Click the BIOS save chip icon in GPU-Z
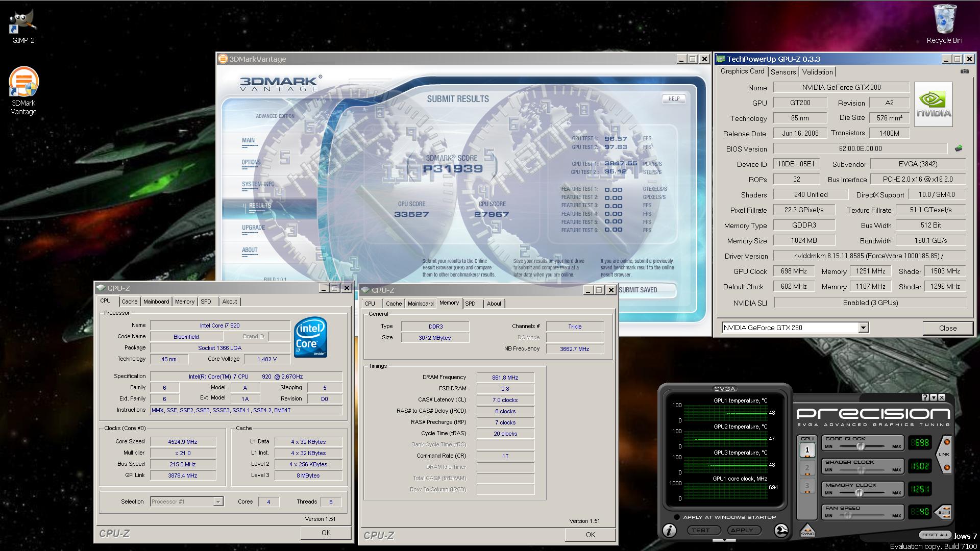980x551 pixels. pos(958,148)
